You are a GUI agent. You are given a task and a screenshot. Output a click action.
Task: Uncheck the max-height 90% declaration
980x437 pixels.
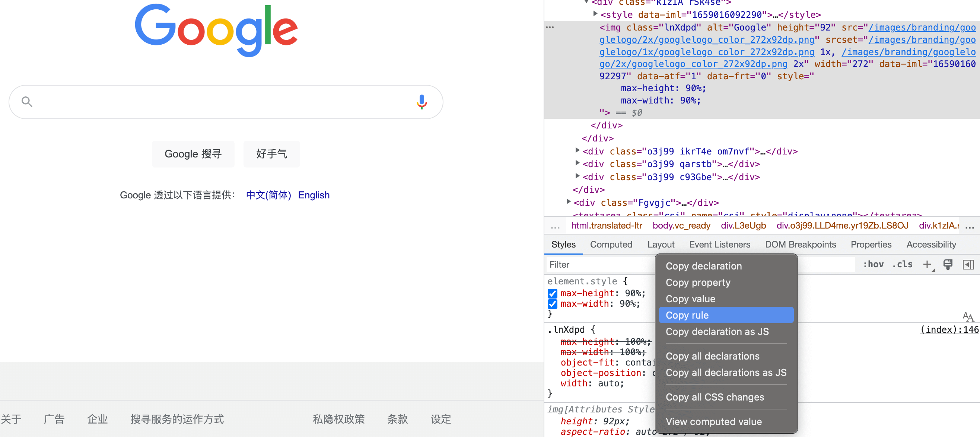coord(553,294)
